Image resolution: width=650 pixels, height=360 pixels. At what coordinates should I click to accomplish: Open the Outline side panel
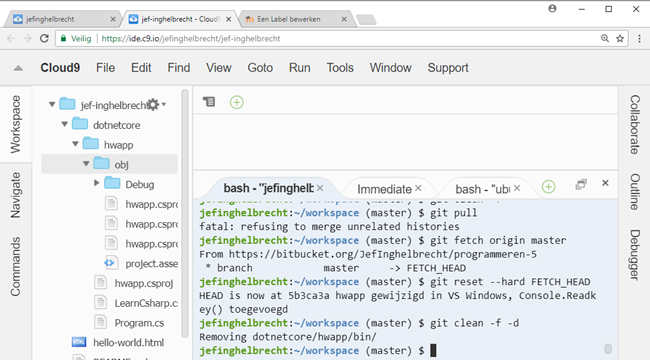pyautogui.click(x=635, y=192)
